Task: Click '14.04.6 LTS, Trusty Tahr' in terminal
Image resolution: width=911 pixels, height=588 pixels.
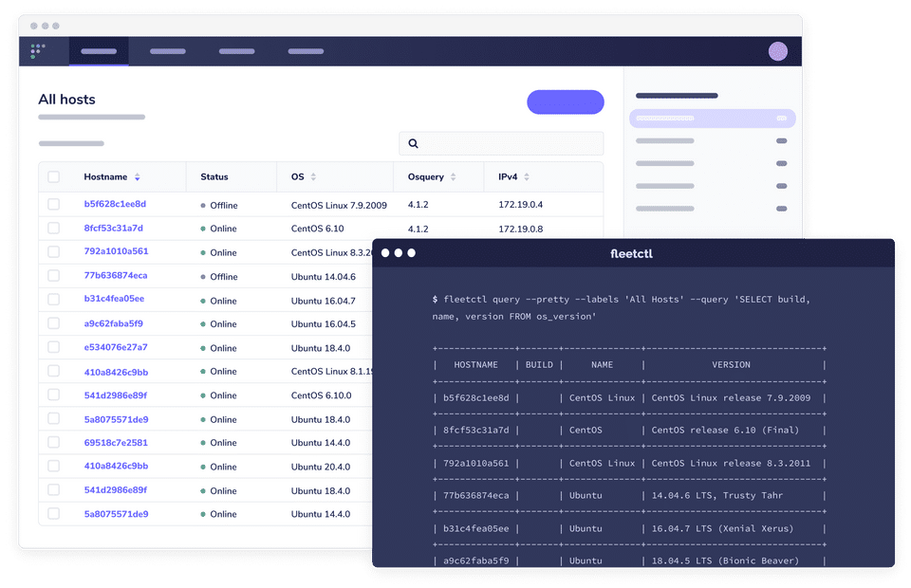Action: click(717, 496)
